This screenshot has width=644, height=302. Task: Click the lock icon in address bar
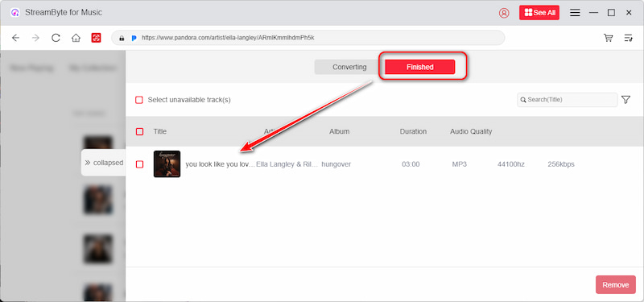click(x=122, y=38)
